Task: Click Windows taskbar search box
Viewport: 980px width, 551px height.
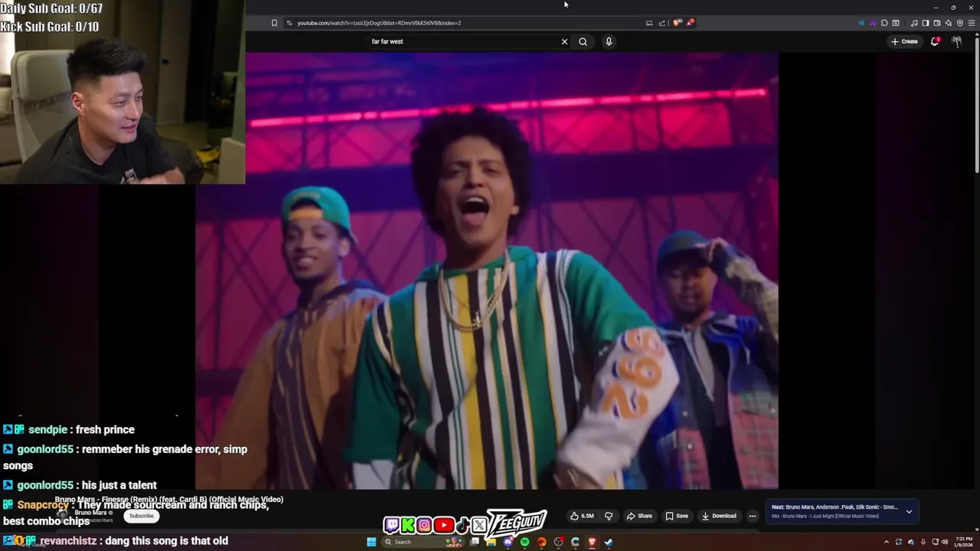Action: click(x=421, y=542)
